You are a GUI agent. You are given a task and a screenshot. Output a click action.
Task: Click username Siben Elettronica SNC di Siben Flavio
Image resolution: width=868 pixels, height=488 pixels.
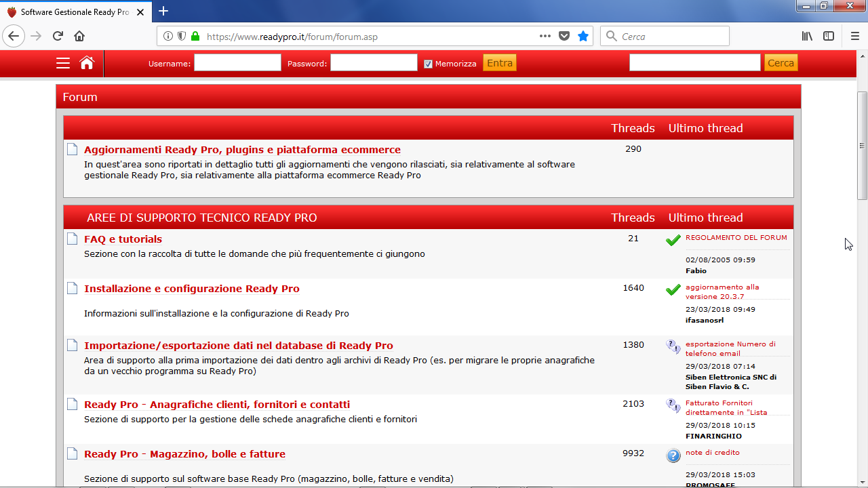click(x=731, y=382)
